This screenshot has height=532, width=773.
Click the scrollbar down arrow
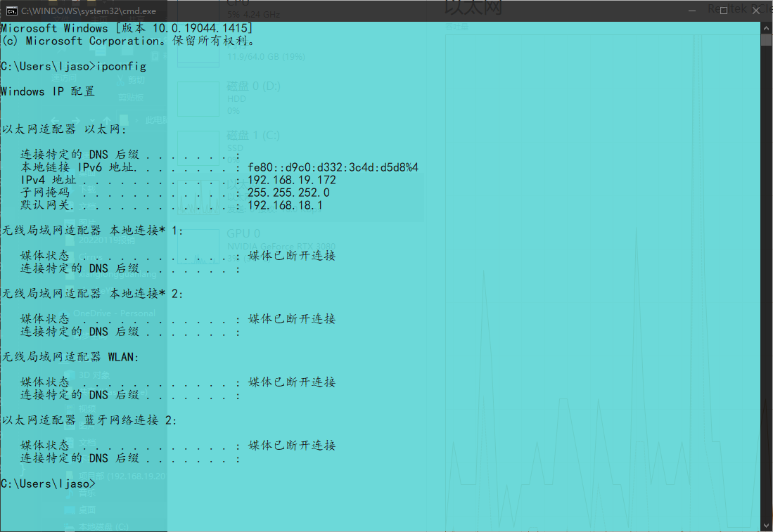pyautogui.click(x=767, y=525)
